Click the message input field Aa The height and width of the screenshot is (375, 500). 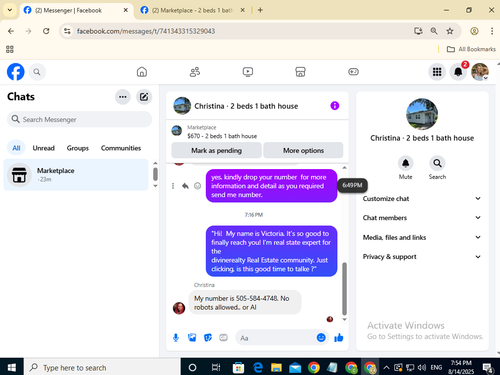click(x=276, y=338)
